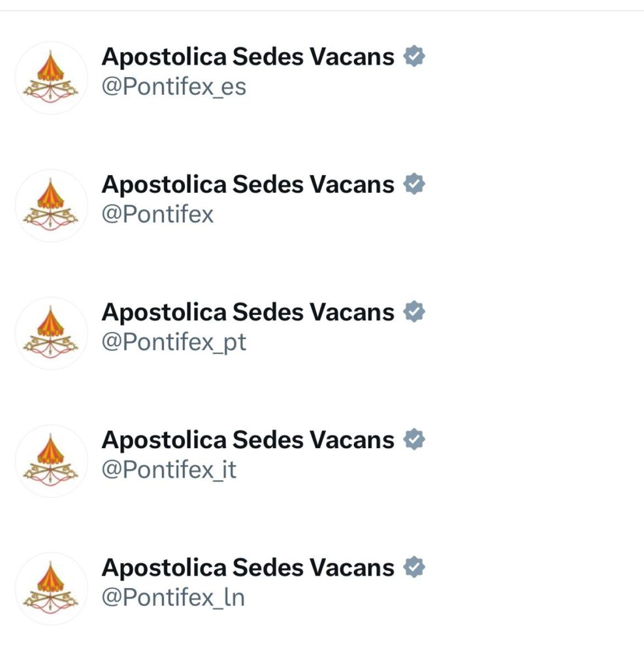Click the @Pontifex_it profile avatar

point(51,461)
